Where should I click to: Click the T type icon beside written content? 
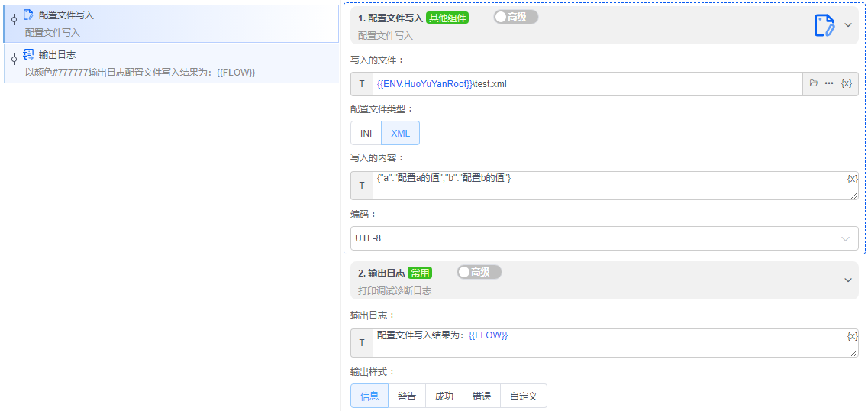click(x=362, y=186)
